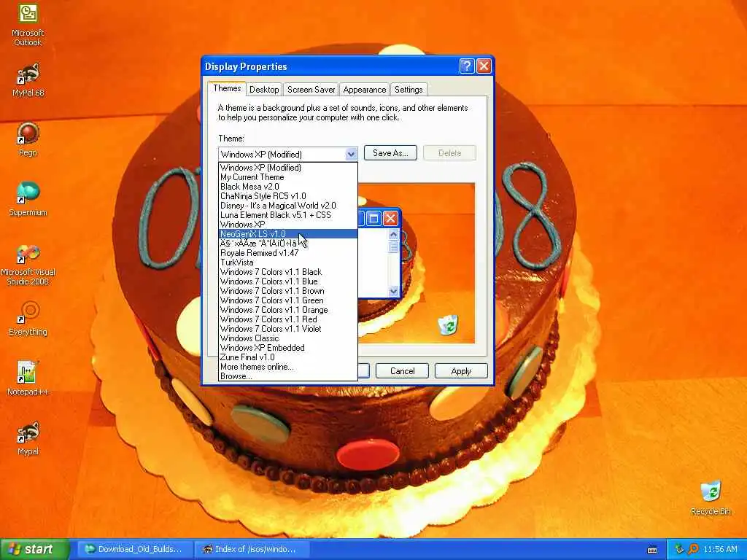This screenshot has height=560, width=747.
Task: Click the Apply button
Action: 461,371
